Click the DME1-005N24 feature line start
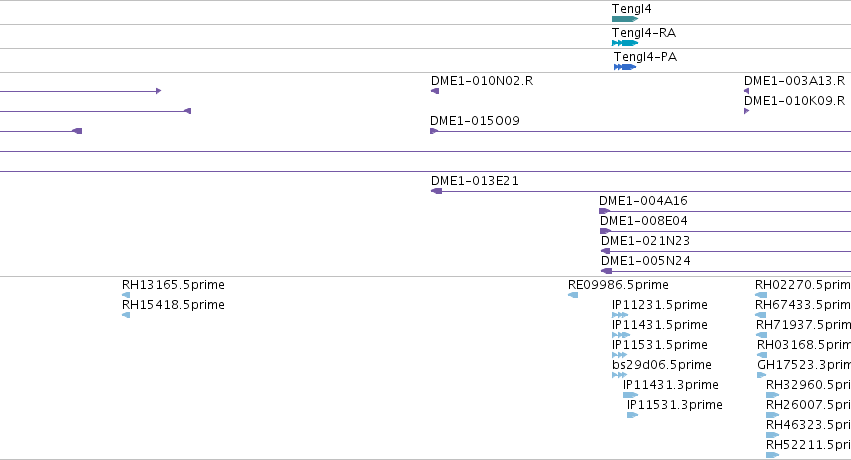This screenshot has width=851, height=460. coord(606,271)
